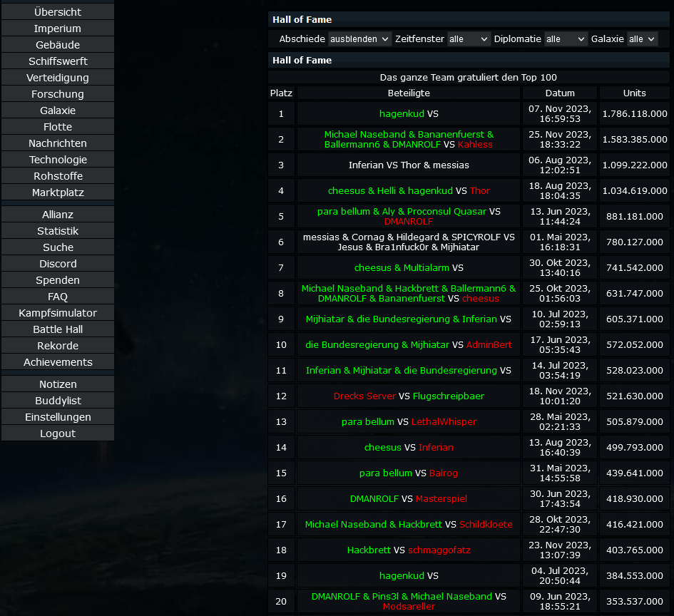The width and height of the screenshot is (674, 616).
Task: Open the Achievements page
Action: (x=58, y=362)
